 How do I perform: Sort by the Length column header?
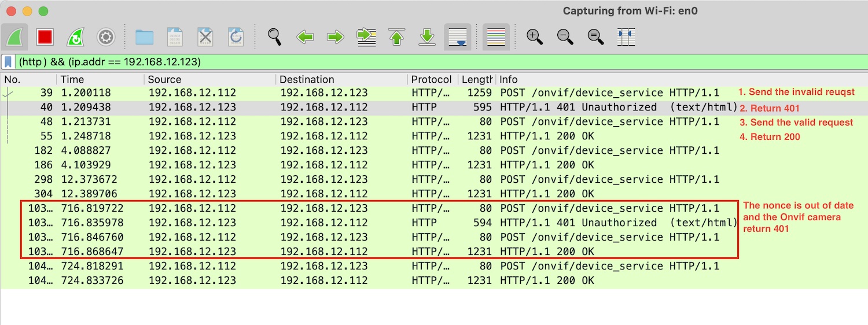pyautogui.click(x=477, y=79)
